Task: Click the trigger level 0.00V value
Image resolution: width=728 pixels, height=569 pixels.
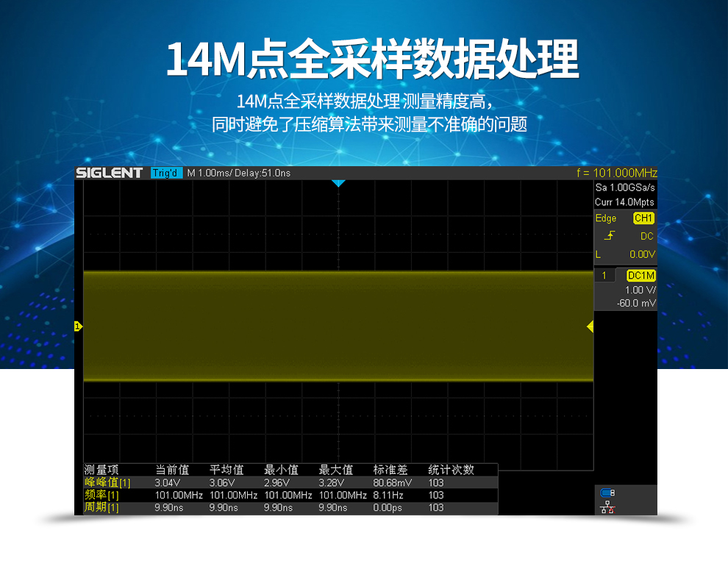Action: [x=641, y=254]
